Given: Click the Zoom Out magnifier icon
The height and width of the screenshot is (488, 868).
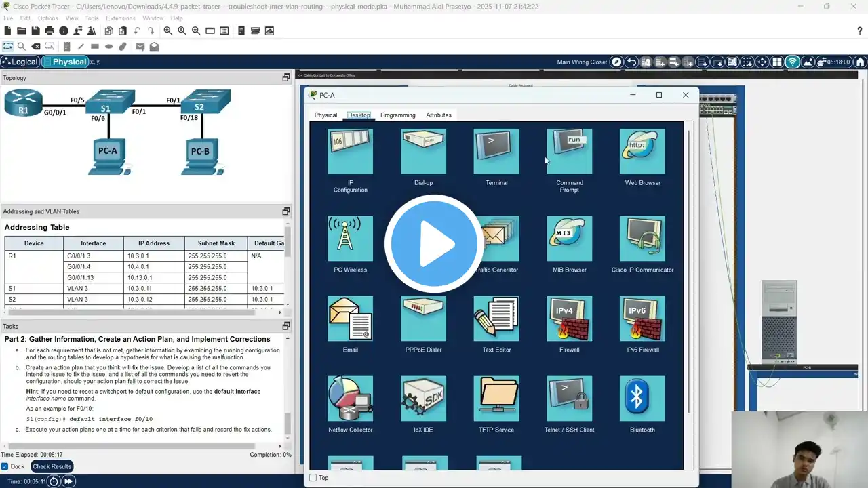Looking at the screenshot, I should pos(196,30).
